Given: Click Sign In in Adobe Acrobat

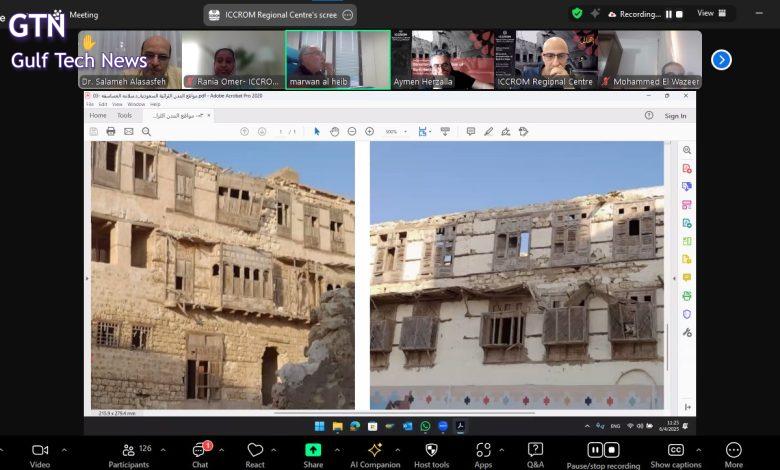Looking at the screenshot, I should tap(675, 115).
